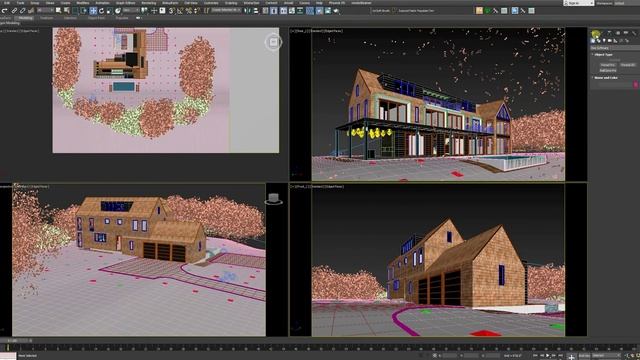Toggle the Percent Snap button
The height and width of the screenshot is (360, 640).
click(x=189, y=11)
